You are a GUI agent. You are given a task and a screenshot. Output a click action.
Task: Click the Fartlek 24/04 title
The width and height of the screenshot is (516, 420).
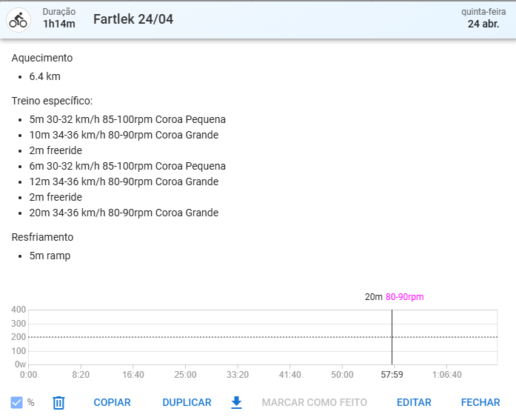(133, 19)
